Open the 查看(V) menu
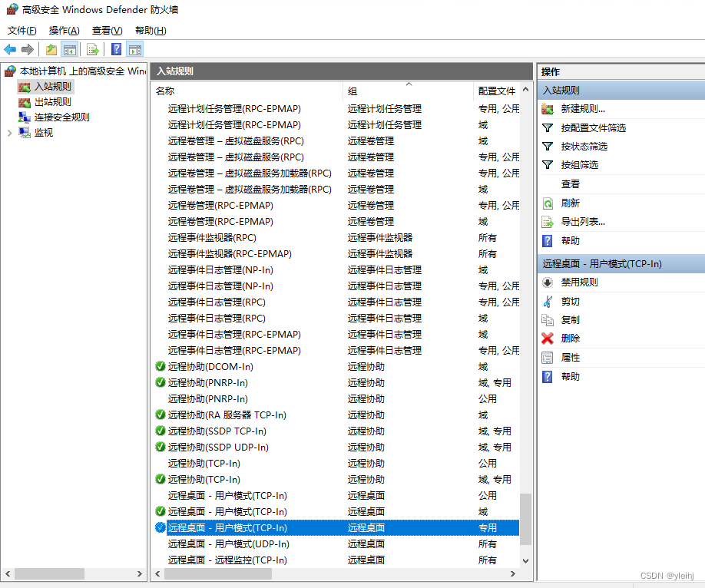The height and width of the screenshot is (588, 705). point(107,31)
